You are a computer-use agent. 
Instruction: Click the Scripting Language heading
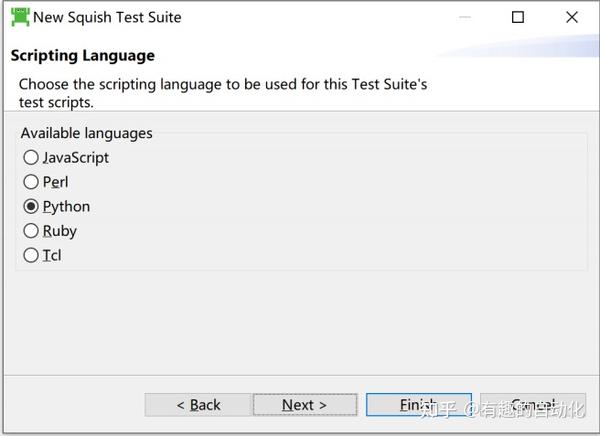(x=82, y=55)
